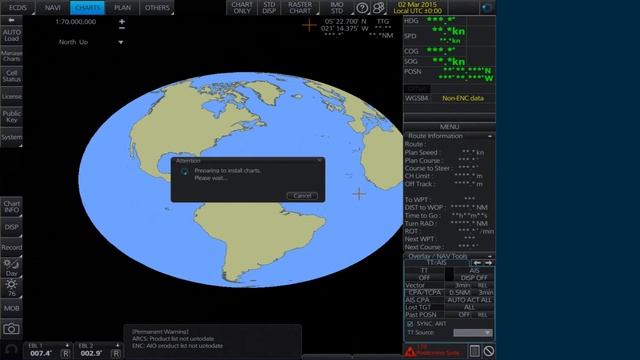Viewport: 640px width, 360px height.
Task: Toggle EBL 1 reference R button
Action: pos(65,354)
